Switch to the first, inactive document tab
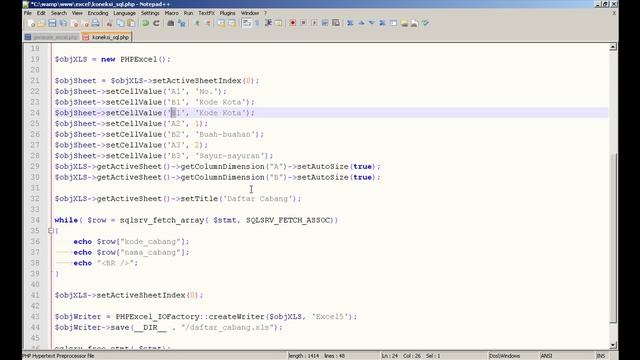640x360 pixels. click(x=52, y=37)
